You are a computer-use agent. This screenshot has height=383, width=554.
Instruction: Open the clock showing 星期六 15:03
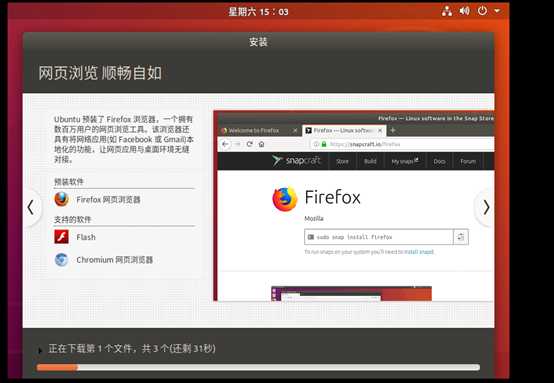(x=258, y=12)
